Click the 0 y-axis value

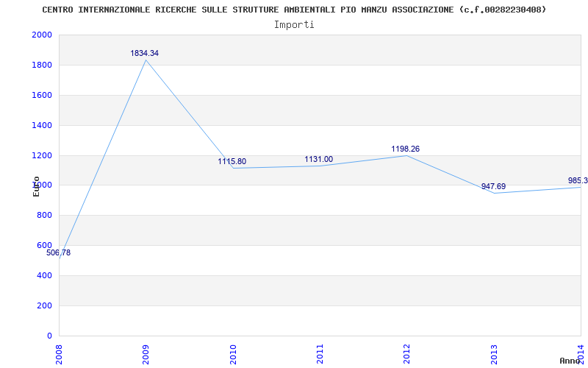49,336
